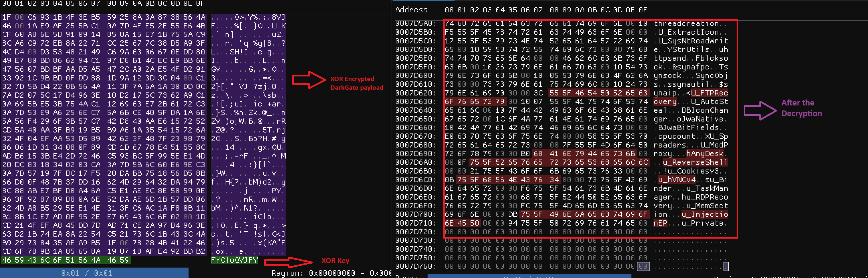
Task: Select address row 0007D6A0
Action: pos(415,162)
